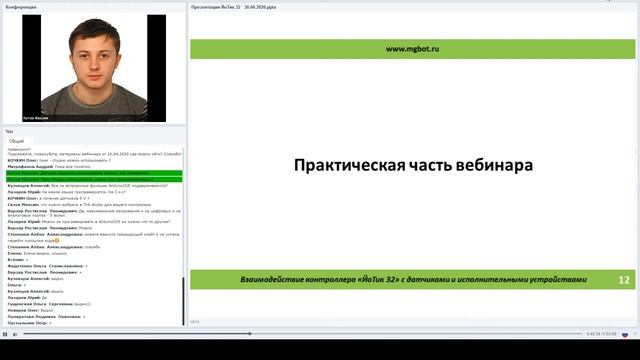Pause the webinar recording playback
The height and width of the screenshot is (360, 640).
click(5, 334)
